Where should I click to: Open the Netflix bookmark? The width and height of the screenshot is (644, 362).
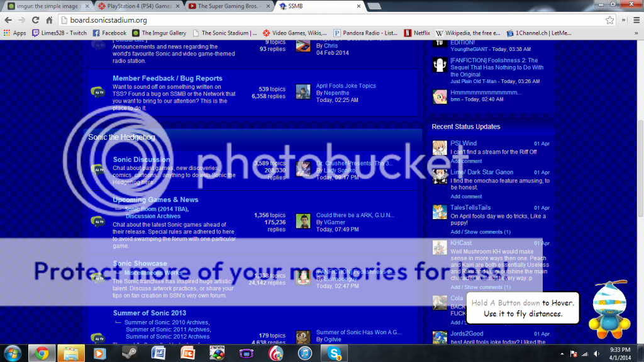(417, 33)
